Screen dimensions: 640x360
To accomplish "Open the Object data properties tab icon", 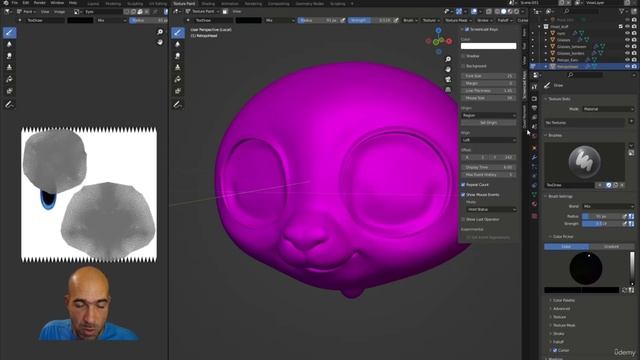I will coord(534,194).
